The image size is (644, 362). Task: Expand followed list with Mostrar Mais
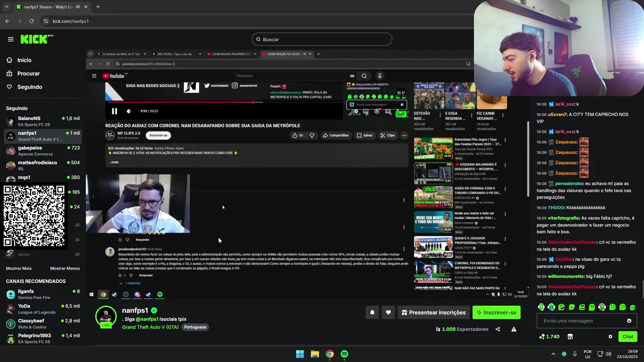19,268
